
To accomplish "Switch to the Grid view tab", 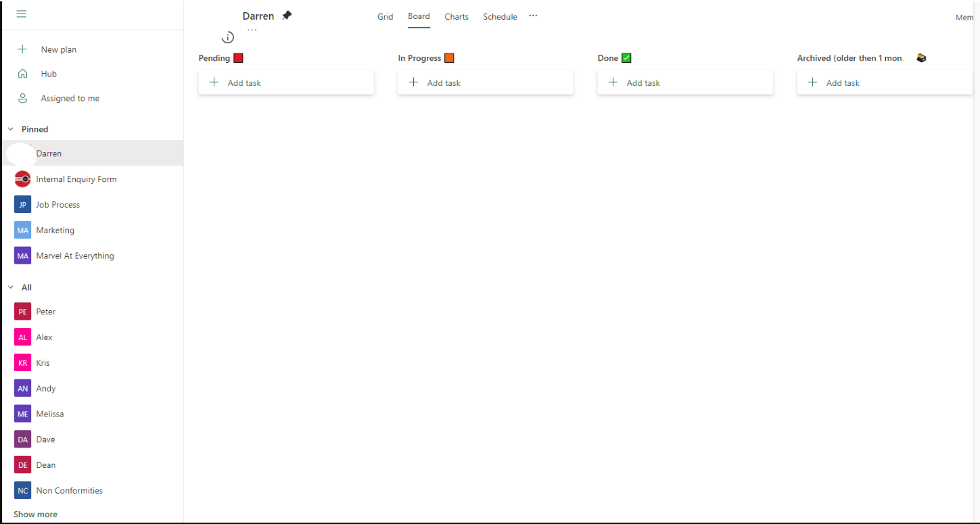I will tap(386, 17).
